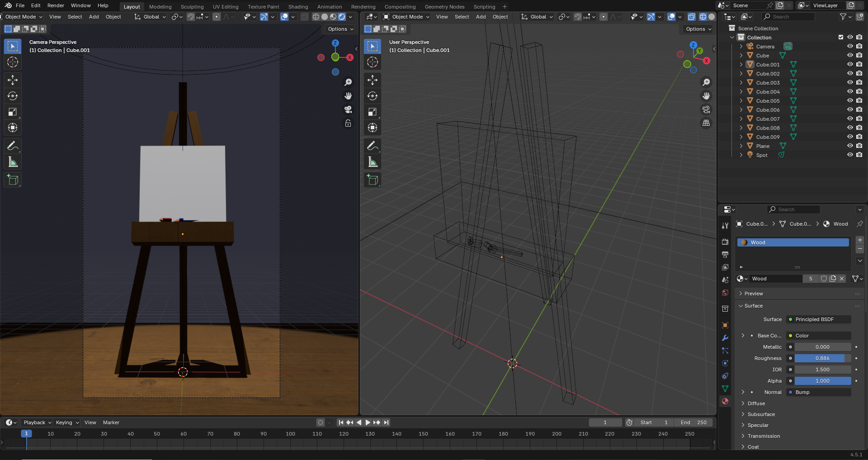
Task: Choose the Annotate tool in right viewport
Action: [x=373, y=146]
